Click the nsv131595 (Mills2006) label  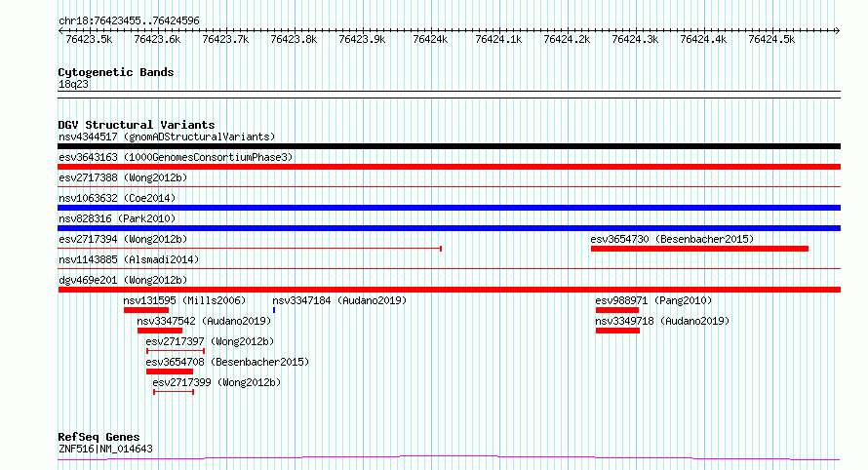184,300
